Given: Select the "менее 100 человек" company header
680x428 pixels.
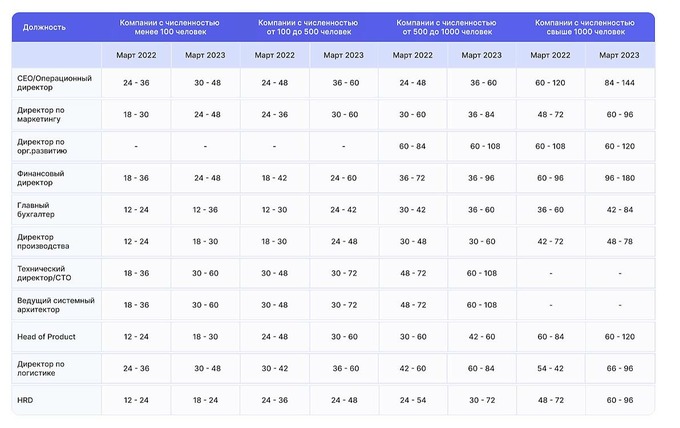Looking at the screenshot, I should click(x=170, y=27).
